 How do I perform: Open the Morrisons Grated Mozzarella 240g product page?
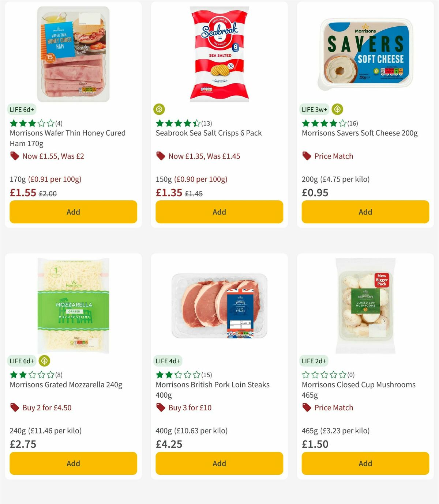pyautogui.click(x=66, y=384)
